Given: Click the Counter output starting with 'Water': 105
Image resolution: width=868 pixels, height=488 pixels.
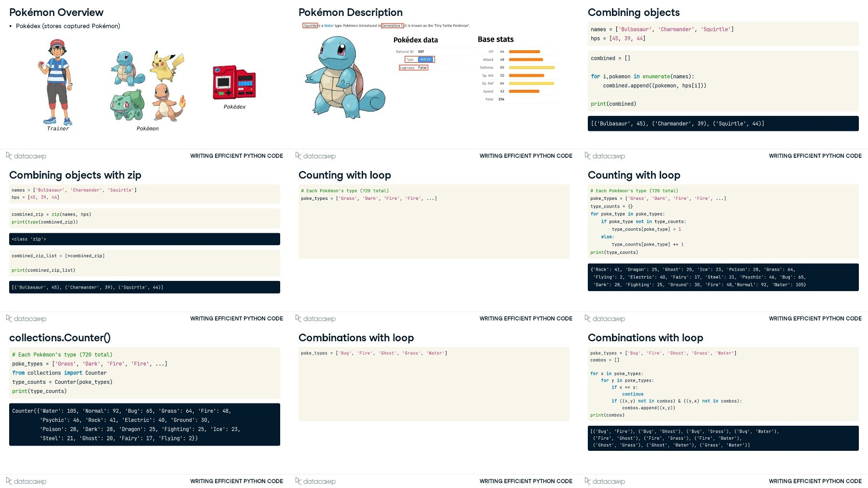Looking at the screenshot, I should coord(145,425).
